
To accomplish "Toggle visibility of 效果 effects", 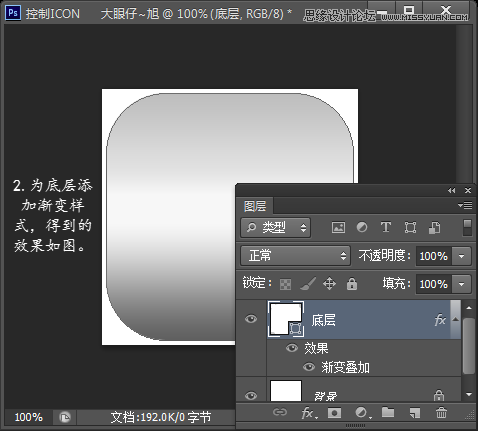I will click(292, 348).
